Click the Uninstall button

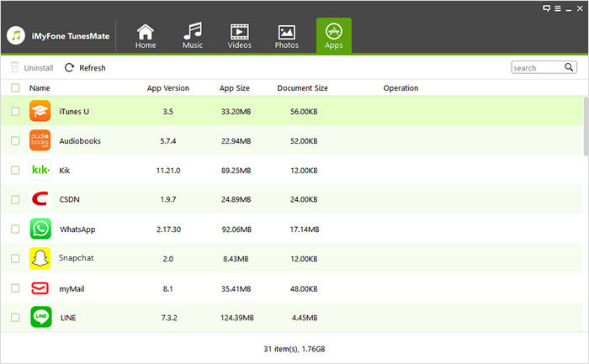point(32,67)
